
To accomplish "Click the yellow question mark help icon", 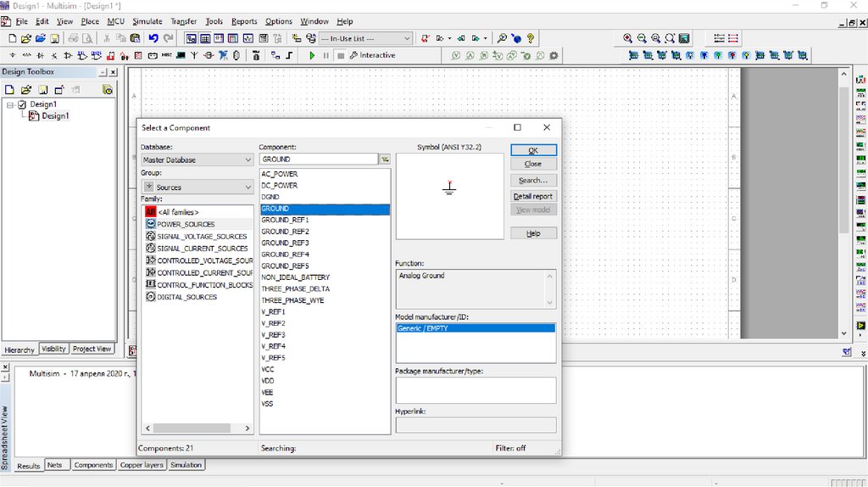I will 531,38.
